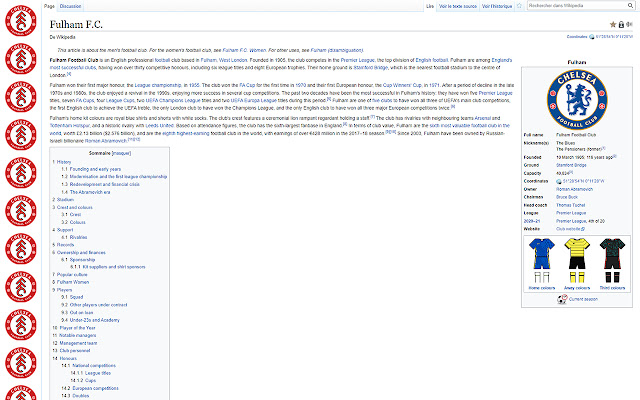Jump to 1.4 The Abramovich era
Image resolution: width=640 pixels, height=400 pixels.
coord(86,192)
